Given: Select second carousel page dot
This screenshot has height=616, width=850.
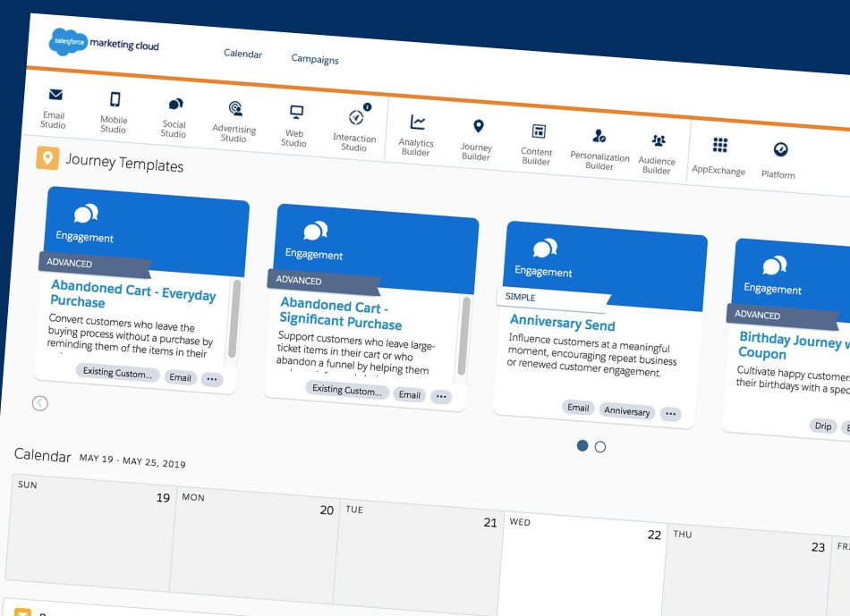Looking at the screenshot, I should click(599, 445).
